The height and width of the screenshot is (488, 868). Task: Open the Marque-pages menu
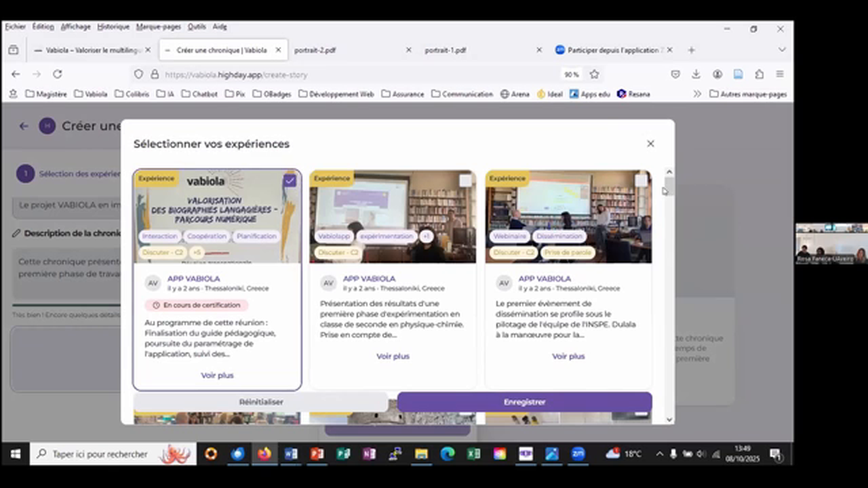(x=158, y=27)
